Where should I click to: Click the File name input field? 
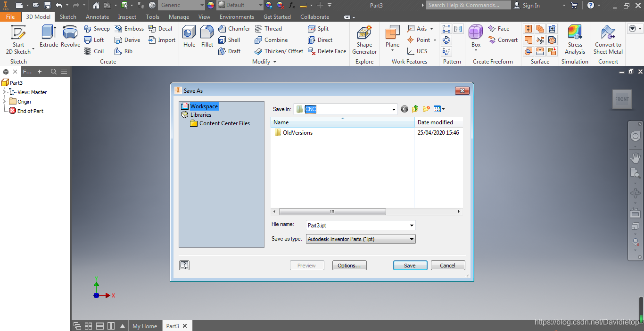coord(357,226)
